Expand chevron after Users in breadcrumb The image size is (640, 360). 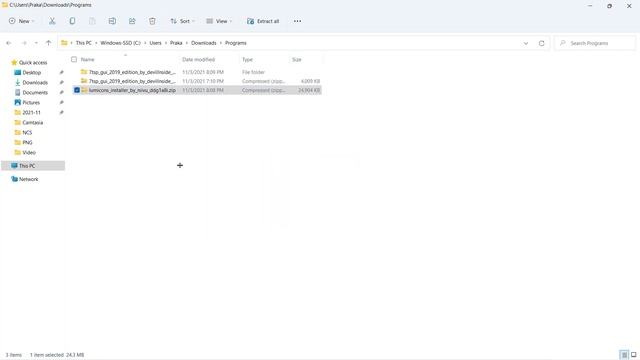coord(166,43)
